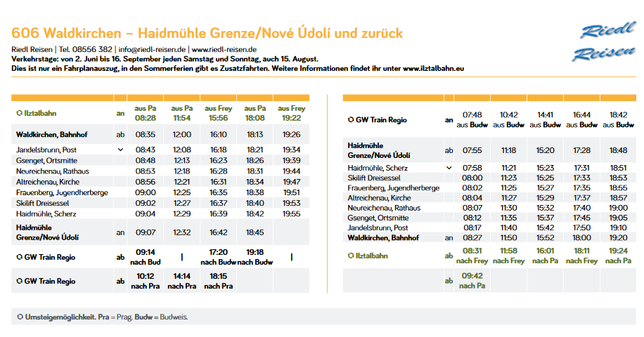Image resolution: width=644 pixels, height=337 pixels.
Task: Click 15:25 at Skilift Dreisessel
Action: (545, 178)
